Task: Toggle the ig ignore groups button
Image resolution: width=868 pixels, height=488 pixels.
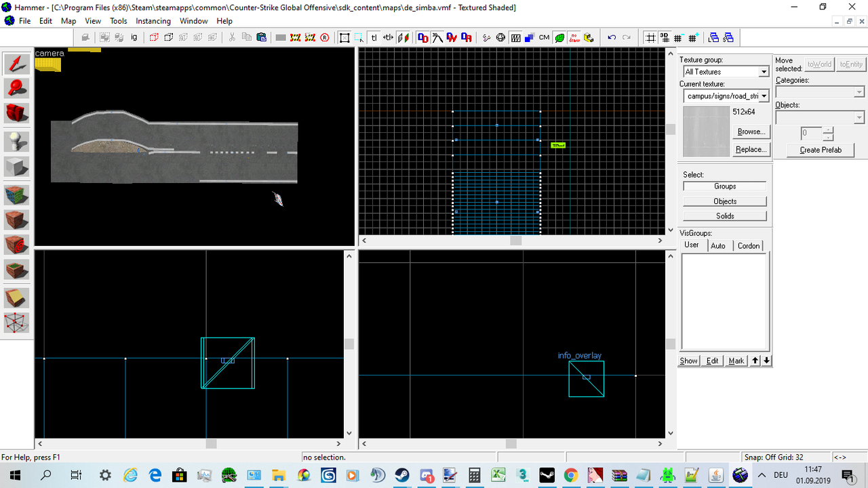Action: point(134,38)
